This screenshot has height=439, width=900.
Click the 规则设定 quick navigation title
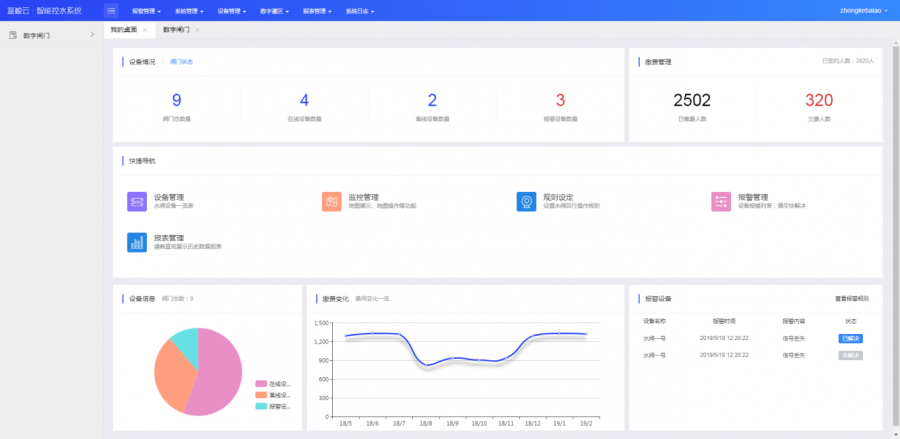558,197
